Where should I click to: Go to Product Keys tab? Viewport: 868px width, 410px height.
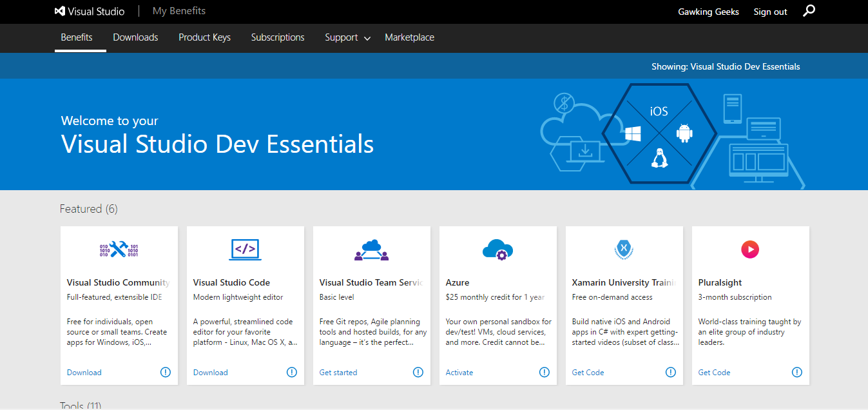click(x=204, y=37)
